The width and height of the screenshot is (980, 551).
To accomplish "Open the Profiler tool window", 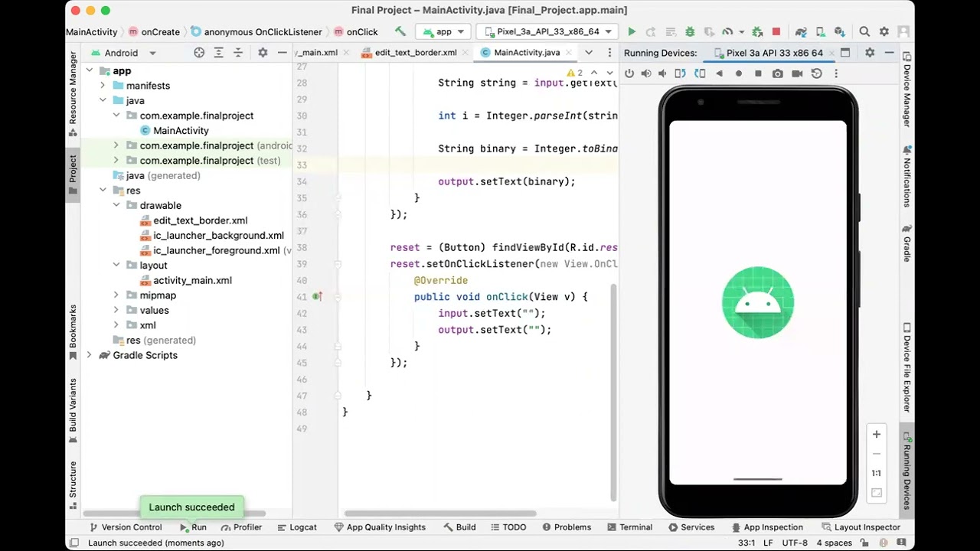I will [x=241, y=527].
